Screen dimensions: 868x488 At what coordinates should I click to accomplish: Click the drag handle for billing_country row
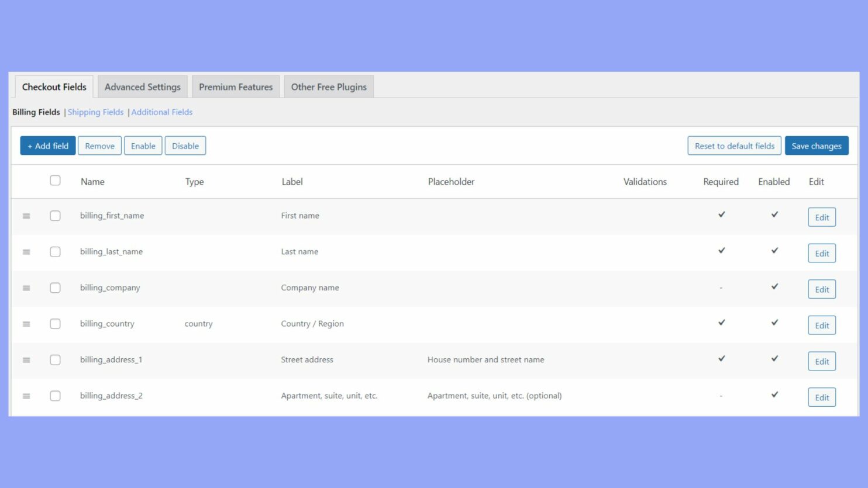pos(26,324)
